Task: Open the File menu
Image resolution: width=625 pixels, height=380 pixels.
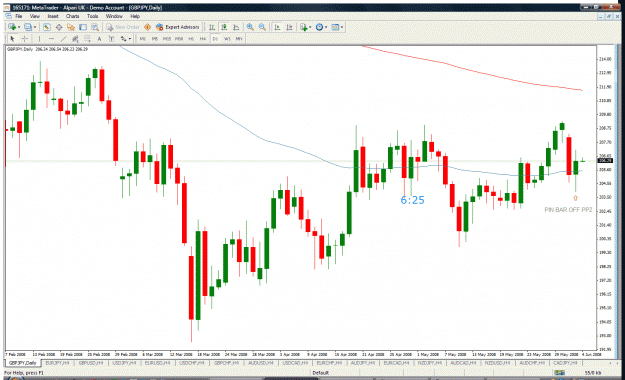Action: click(19, 16)
